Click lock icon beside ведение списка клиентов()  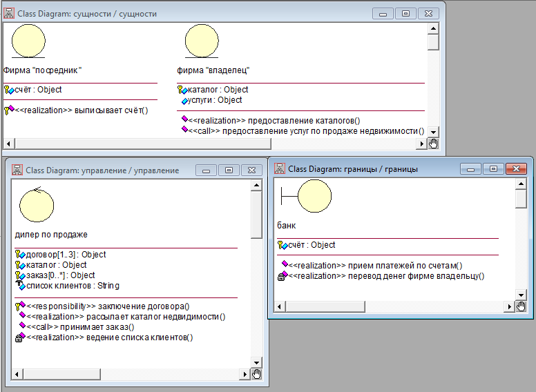point(19,338)
